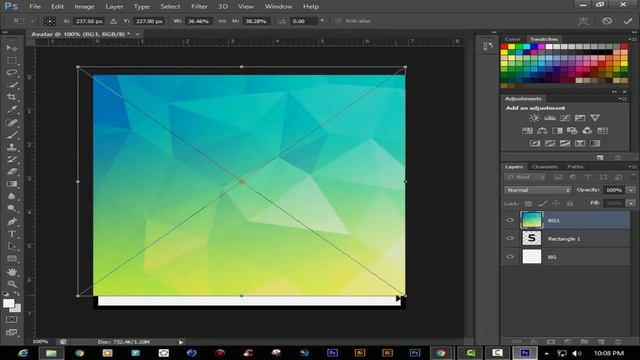Screen dimensions: 640x360
Task: Select the Rectangular Marquee tool
Action: pos(12,61)
